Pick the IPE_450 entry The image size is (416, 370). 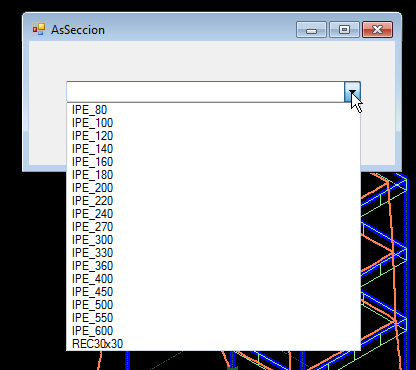pos(213,292)
